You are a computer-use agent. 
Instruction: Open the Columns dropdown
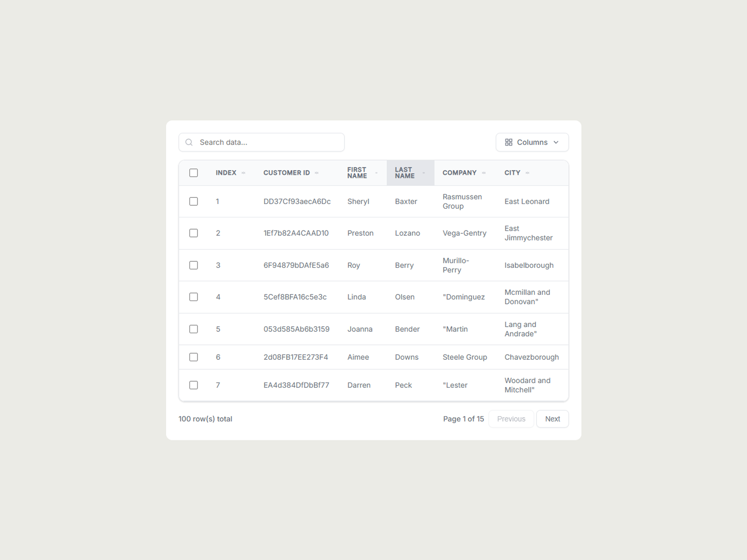tap(532, 142)
